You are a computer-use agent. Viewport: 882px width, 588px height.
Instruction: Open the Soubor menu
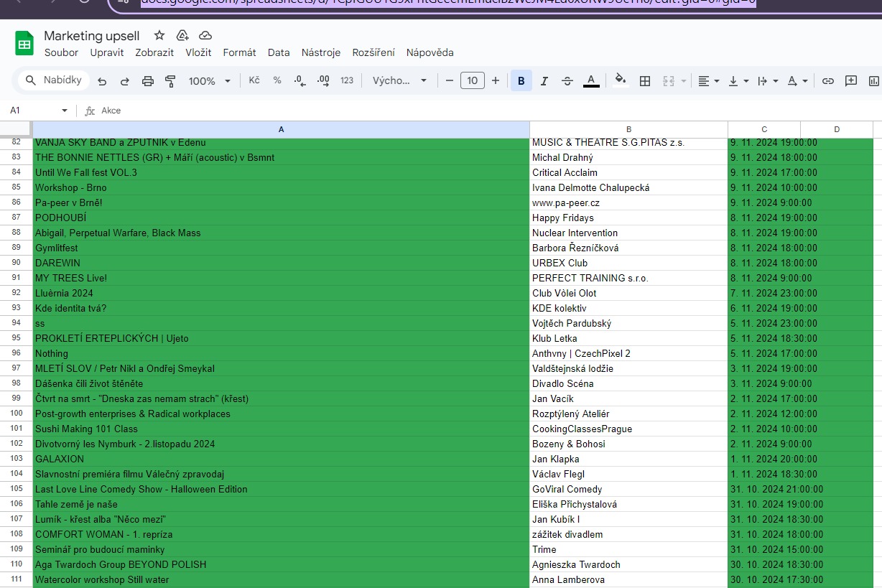61,52
